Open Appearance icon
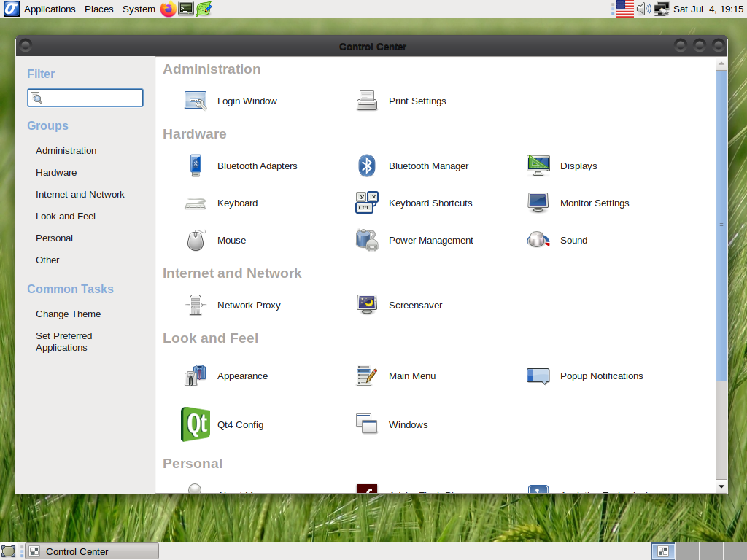The height and width of the screenshot is (560, 747). click(x=196, y=376)
